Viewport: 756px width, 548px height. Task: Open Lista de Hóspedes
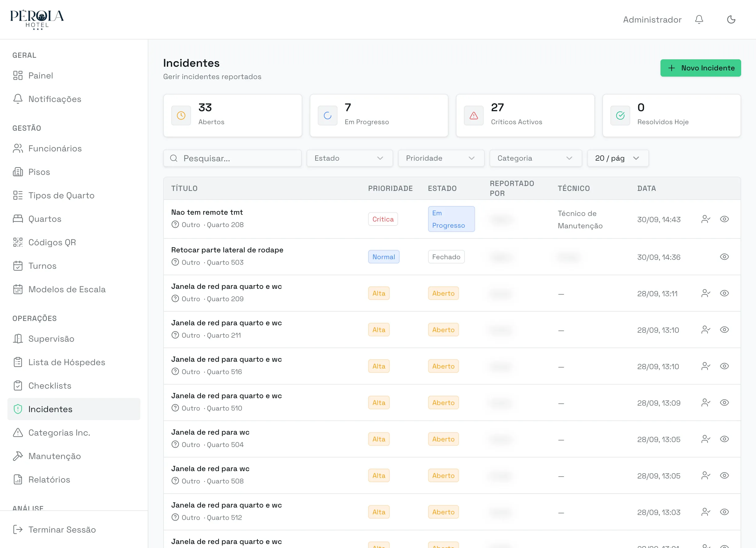point(74,362)
